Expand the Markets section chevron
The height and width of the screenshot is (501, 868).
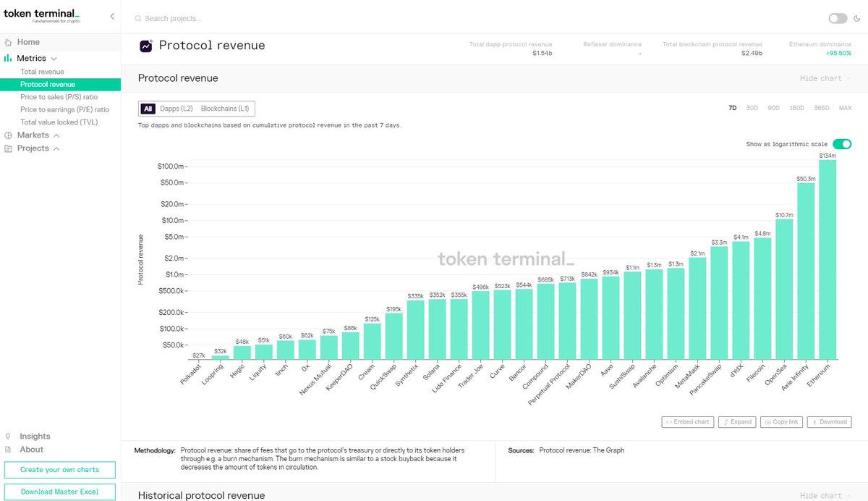click(57, 135)
